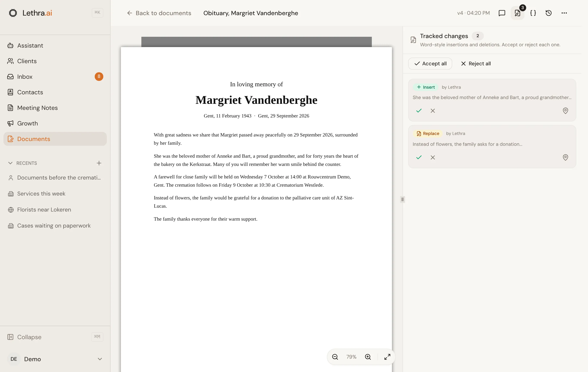588x372 pixels.
Task: Click the Replace tag label
Action: (x=428, y=133)
